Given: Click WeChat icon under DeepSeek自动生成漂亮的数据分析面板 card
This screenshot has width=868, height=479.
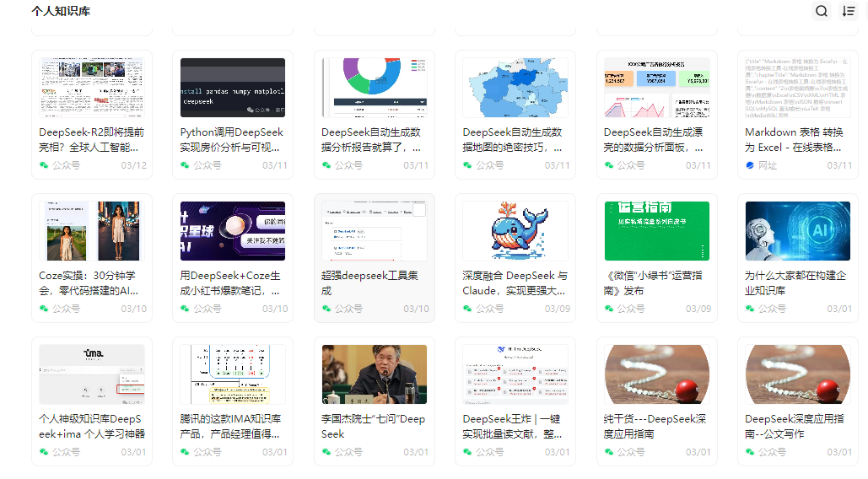Looking at the screenshot, I should pyautogui.click(x=608, y=164).
